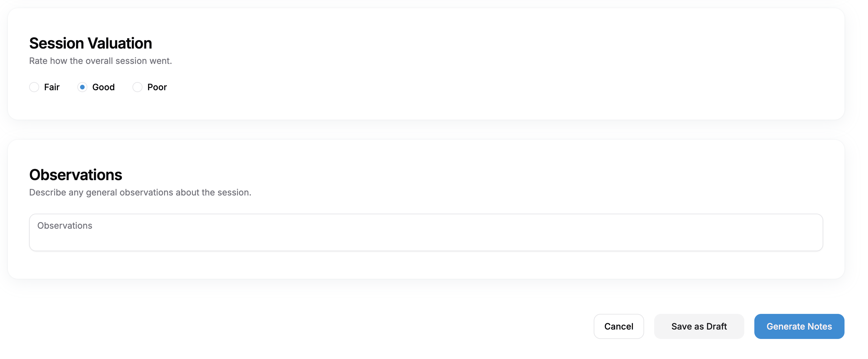The width and height of the screenshot is (868, 359).
Task: Click the word "Notes" on blue button
Action: click(x=819, y=326)
